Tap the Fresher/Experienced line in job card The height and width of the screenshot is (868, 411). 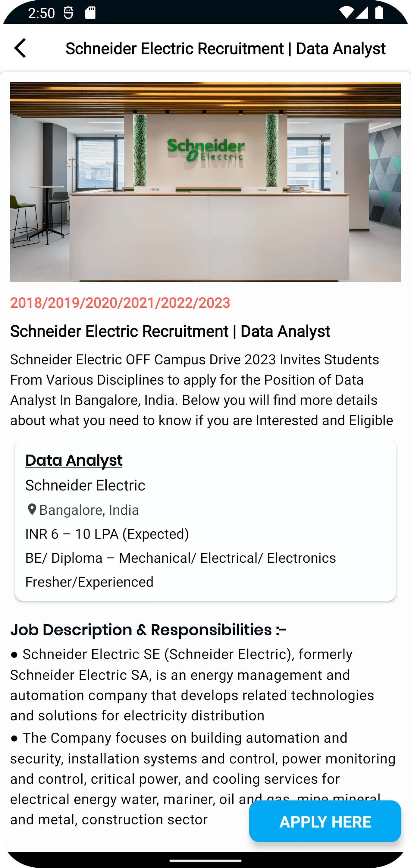(89, 582)
